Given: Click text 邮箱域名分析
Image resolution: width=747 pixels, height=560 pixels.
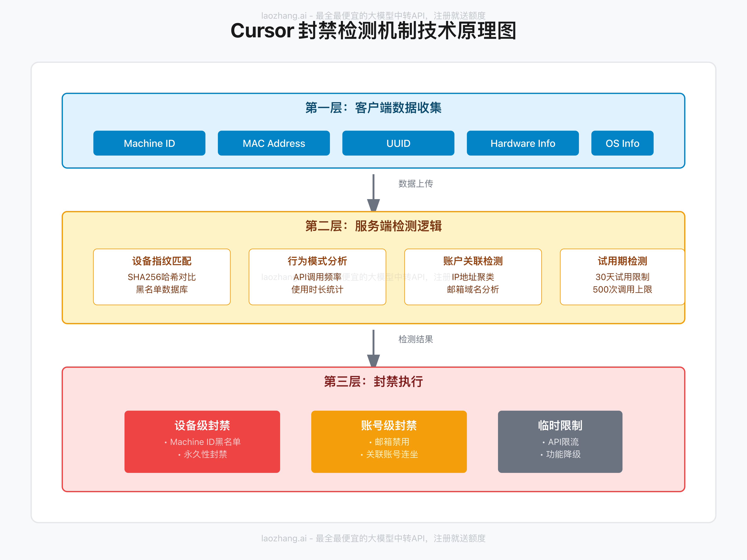Looking at the screenshot, I should pyautogui.click(x=473, y=290).
